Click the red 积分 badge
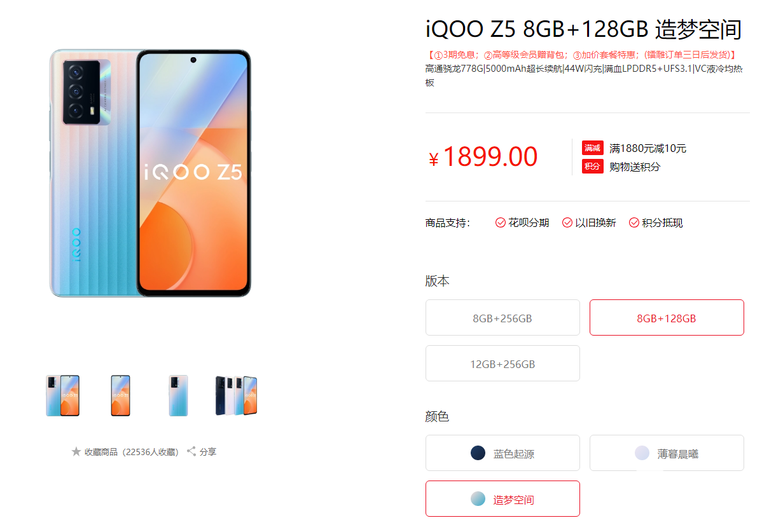The image size is (769, 532). pos(592,167)
